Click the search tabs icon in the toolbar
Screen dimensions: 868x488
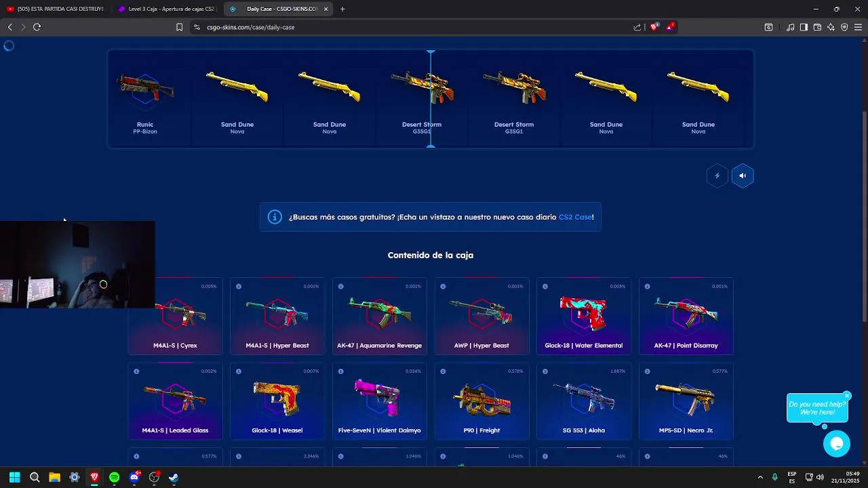[x=768, y=27]
